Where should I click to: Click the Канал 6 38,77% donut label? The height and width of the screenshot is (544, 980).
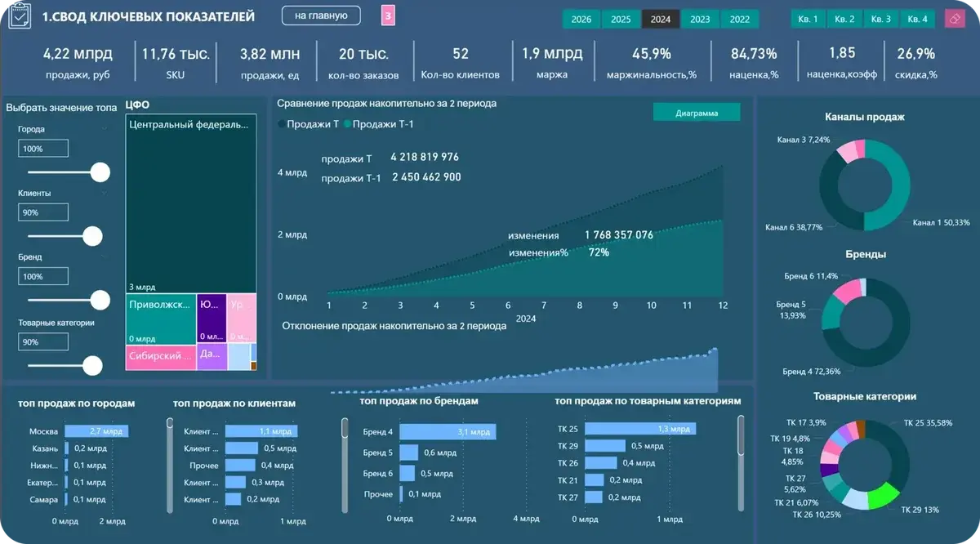793,227
